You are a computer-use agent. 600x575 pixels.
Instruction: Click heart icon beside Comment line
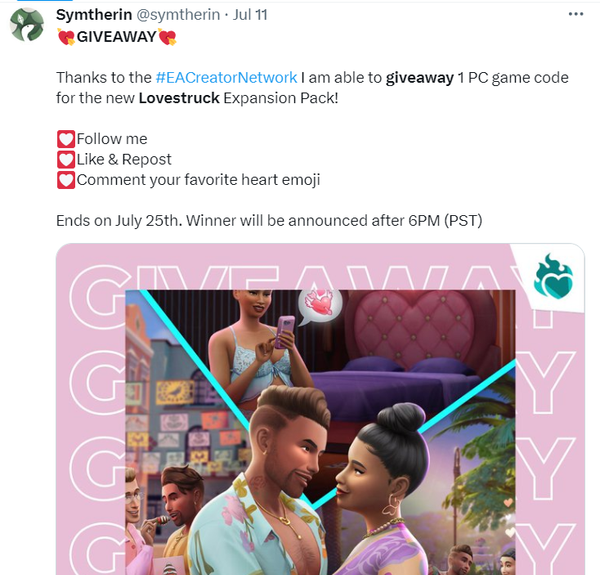pos(66,180)
